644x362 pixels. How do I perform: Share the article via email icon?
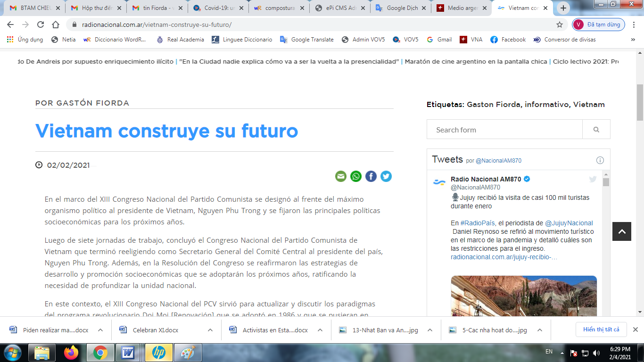click(x=340, y=176)
